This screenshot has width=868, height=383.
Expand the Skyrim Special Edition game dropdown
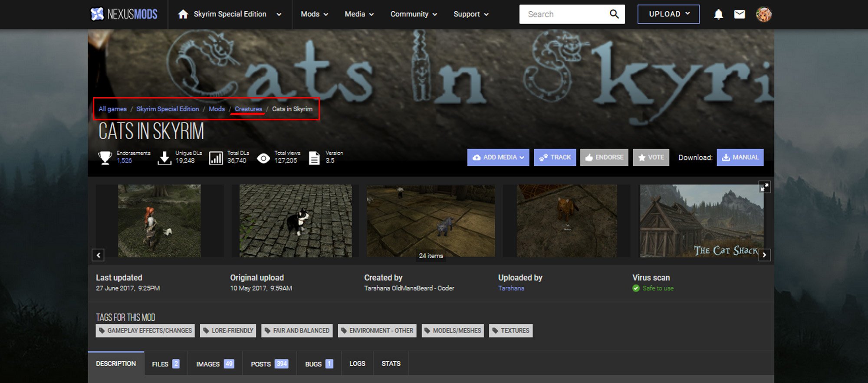[x=279, y=14]
